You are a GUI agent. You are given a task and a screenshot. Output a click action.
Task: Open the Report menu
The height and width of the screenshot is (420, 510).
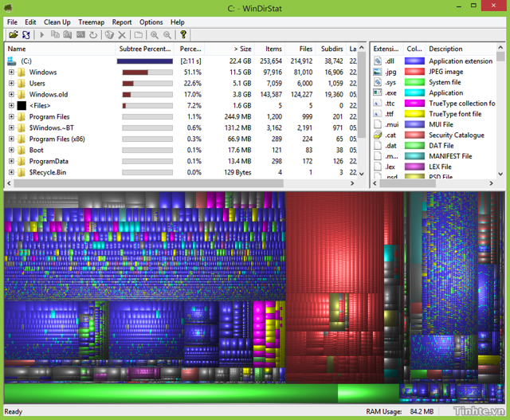pyautogui.click(x=122, y=22)
